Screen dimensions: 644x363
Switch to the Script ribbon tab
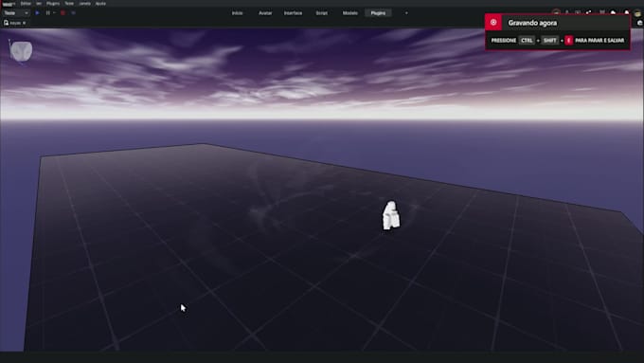point(322,13)
